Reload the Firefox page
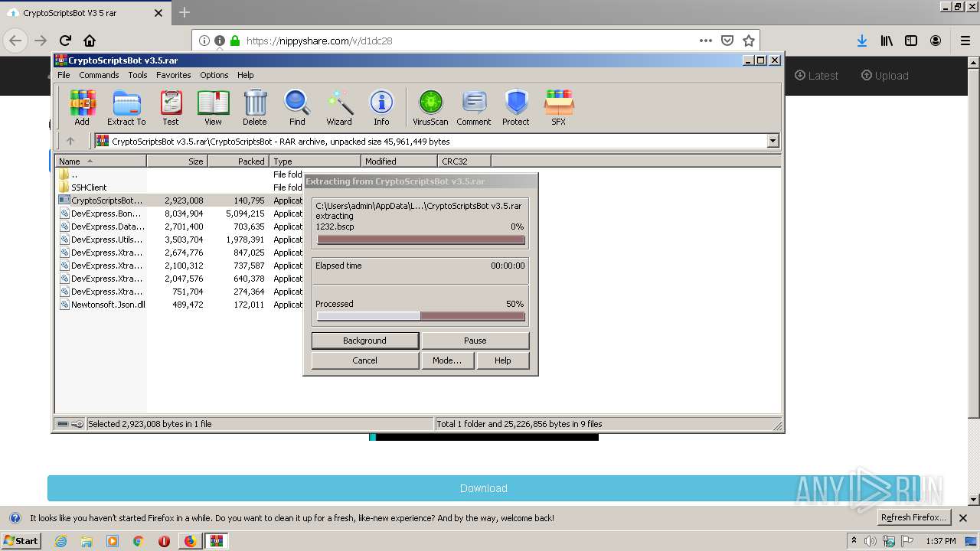 [65, 41]
